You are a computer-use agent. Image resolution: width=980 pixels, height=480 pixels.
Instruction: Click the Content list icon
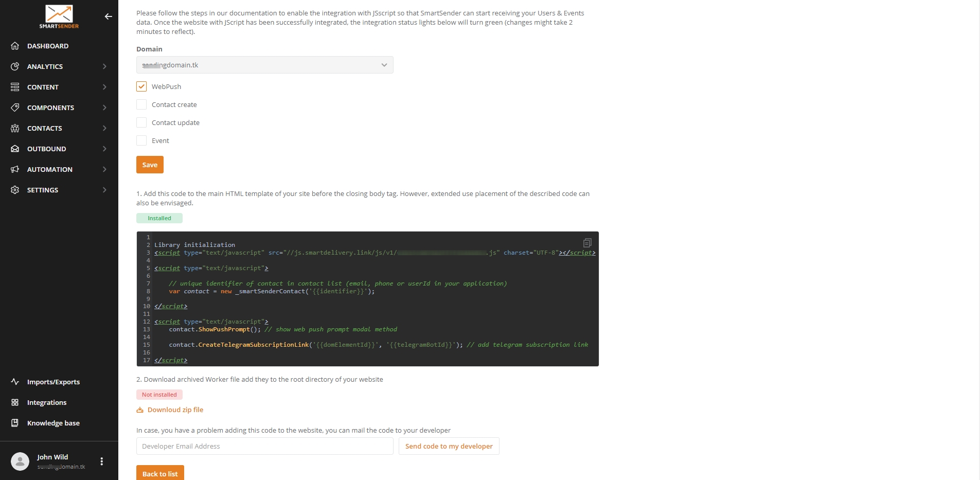[15, 87]
